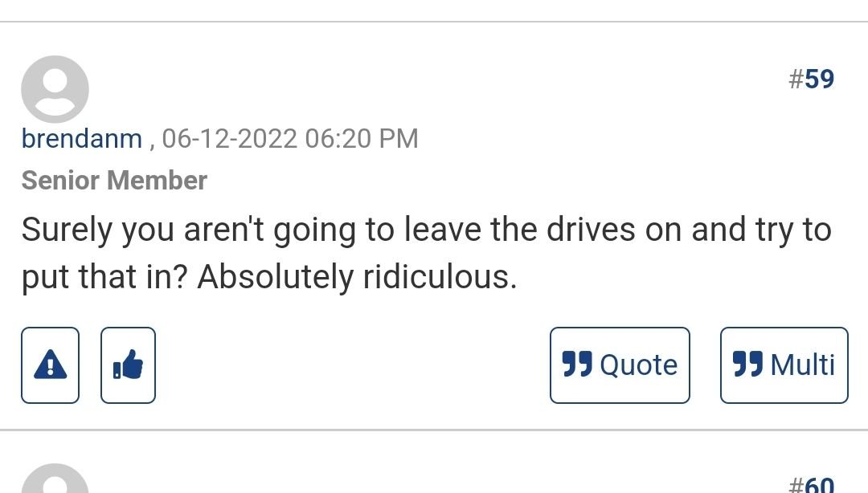Click brendanm's gray profile avatar
This screenshot has width=868, height=493.
[x=55, y=89]
